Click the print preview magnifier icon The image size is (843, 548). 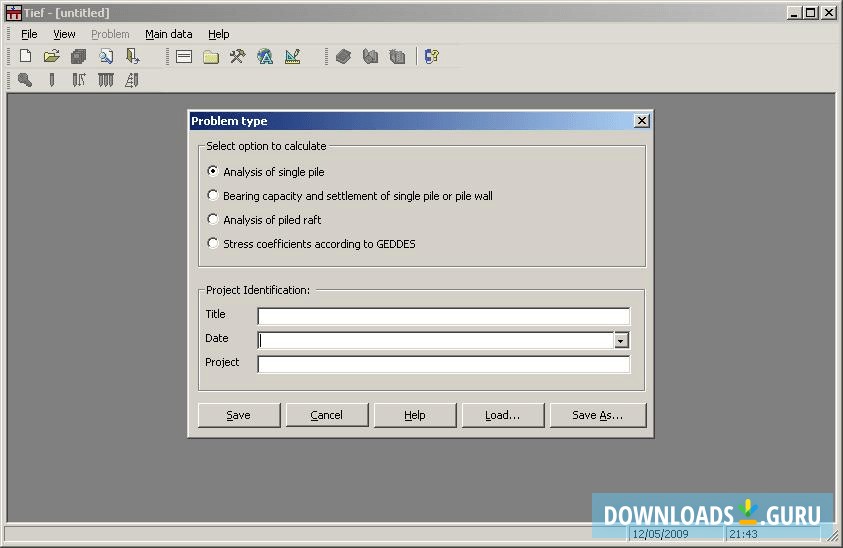point(106,57)
